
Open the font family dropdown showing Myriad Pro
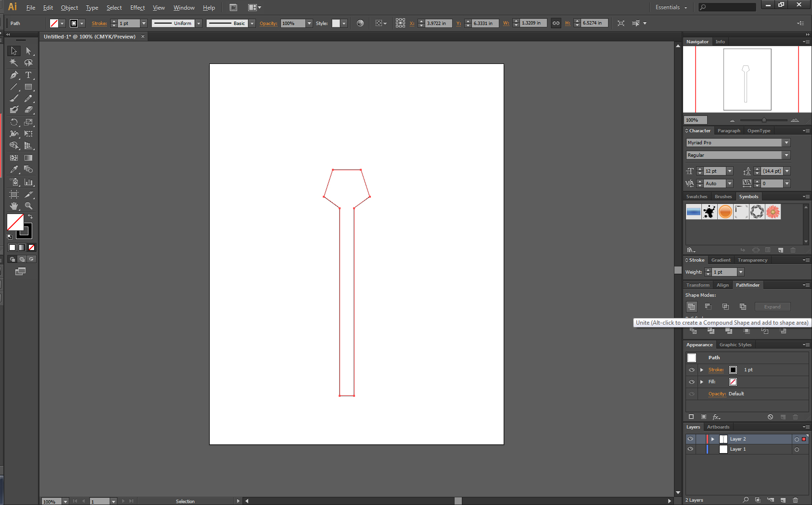[786, 142]
